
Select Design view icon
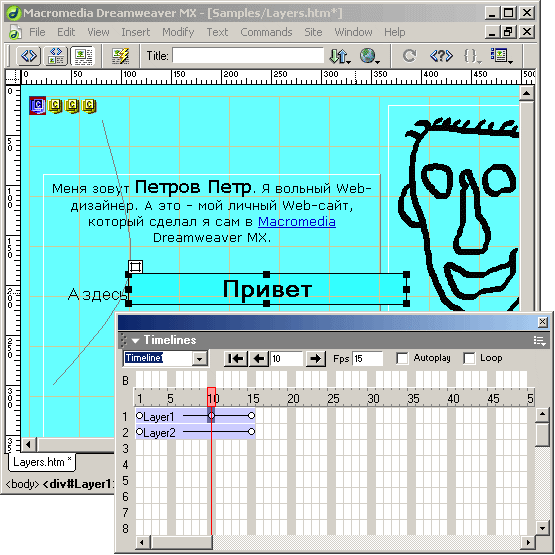coord(82,56)
